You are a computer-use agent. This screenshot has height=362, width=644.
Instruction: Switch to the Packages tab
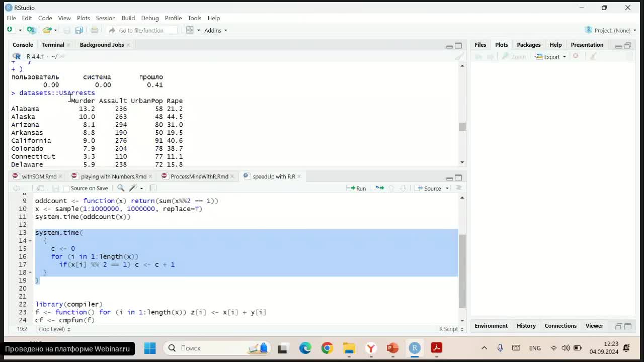pos(529,45)
